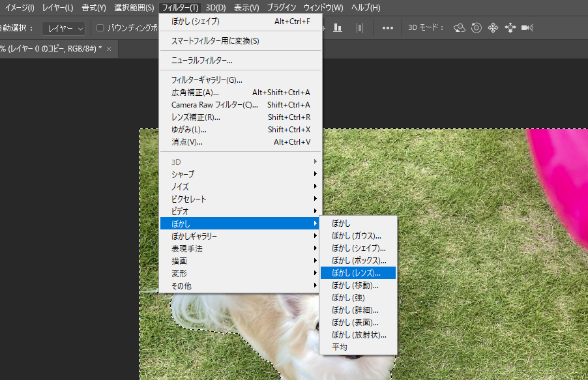Viewport: 588px width, 380px height.
Task: Select the 3D pan (drag) icon
Action: [493, 28]
